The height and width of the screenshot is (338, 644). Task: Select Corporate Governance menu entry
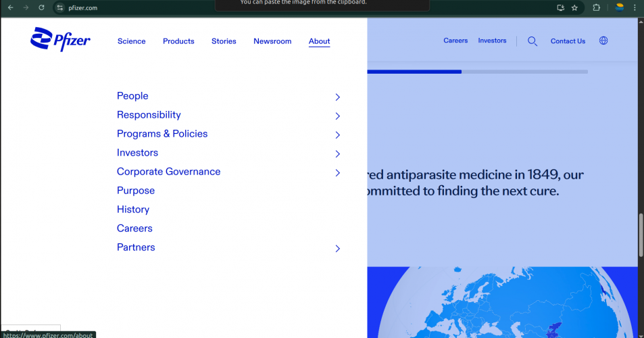coord(169,171)
